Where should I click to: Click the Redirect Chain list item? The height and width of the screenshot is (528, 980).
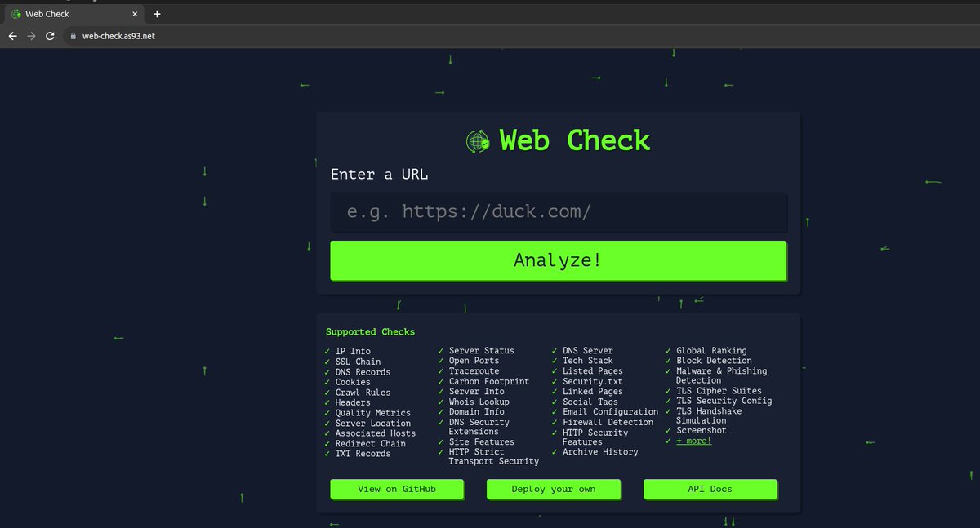371,443
